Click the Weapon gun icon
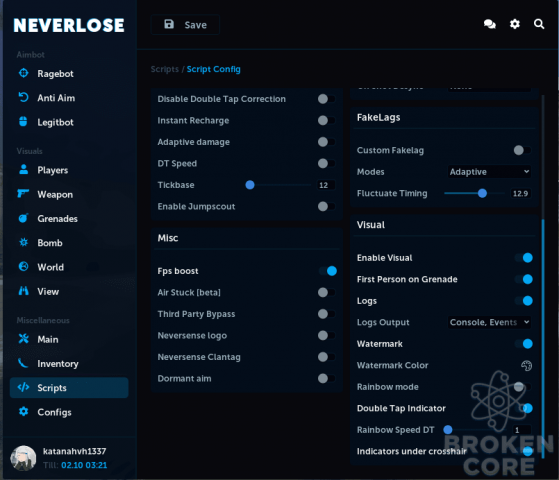This screenshot has width=559, height=480. [x=24, y=194]
